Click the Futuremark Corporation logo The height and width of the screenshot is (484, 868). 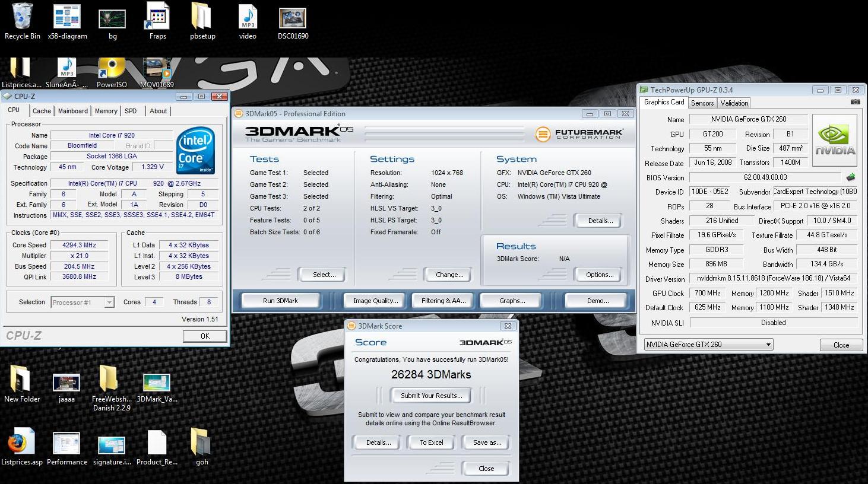click(579, 134)
